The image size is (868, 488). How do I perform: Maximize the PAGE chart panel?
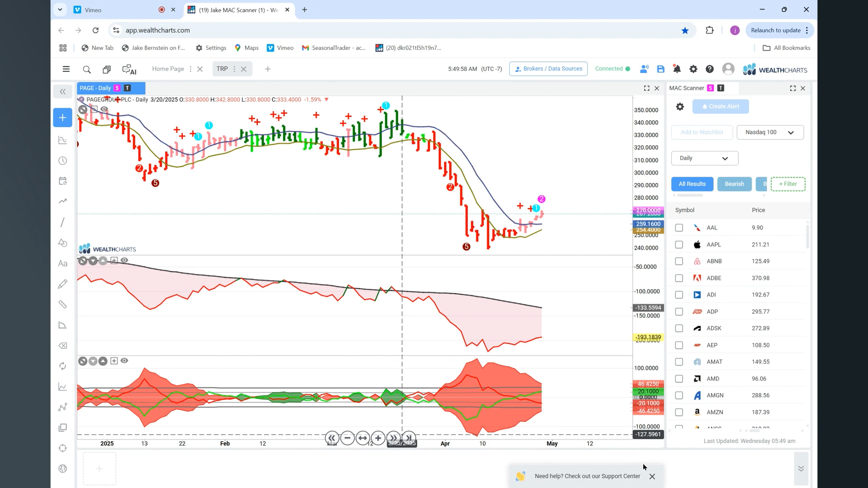646,89
